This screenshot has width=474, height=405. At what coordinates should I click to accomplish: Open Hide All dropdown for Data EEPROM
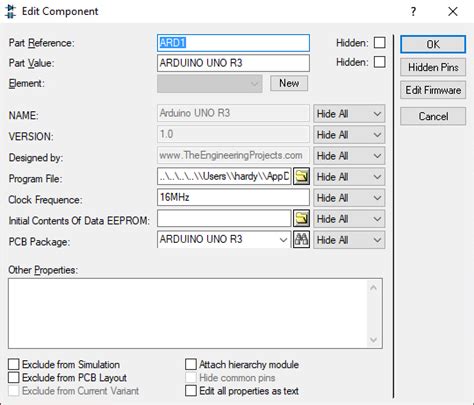(x=349, y=219)
